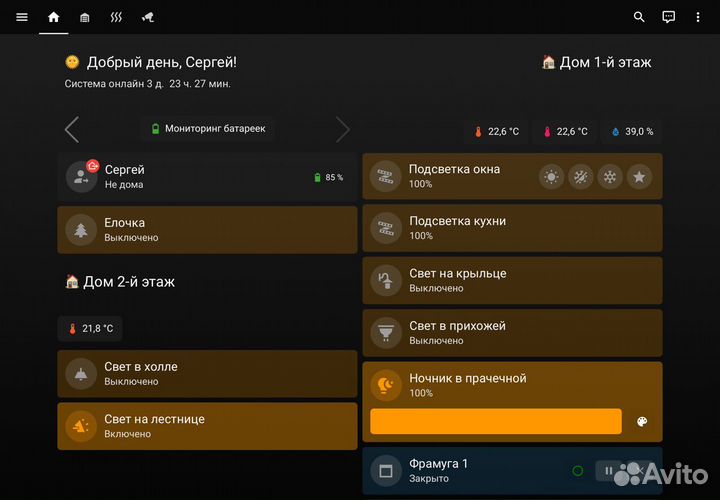Open the first 22,6 °C orange thermometer chip
The width and height of the screenshot is (720, 500).
[496, 132]
